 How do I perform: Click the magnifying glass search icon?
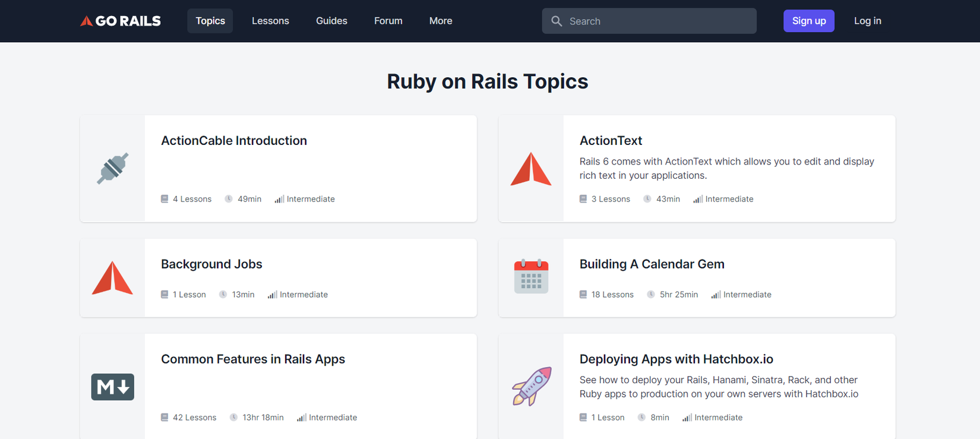tap(557, 21)
